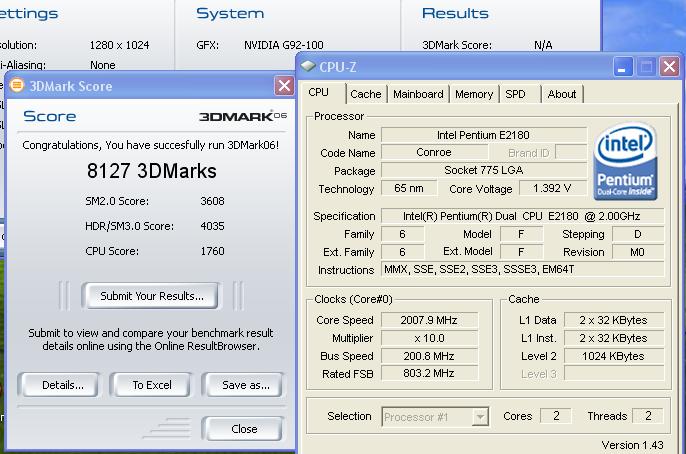Click the Revision value M0
The width and height of the screenshot is (686, 454).
point(638,252)
